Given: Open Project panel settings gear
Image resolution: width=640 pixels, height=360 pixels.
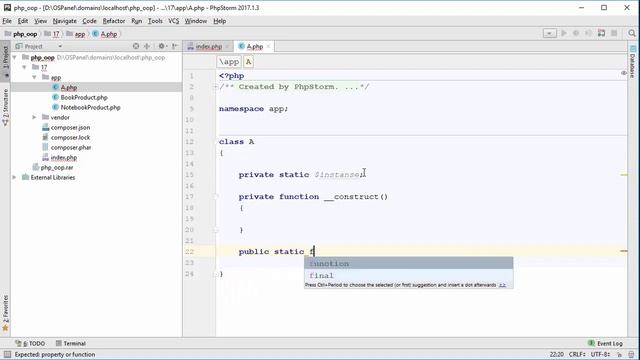Looking at the screenshot, I should pos(162,47).
